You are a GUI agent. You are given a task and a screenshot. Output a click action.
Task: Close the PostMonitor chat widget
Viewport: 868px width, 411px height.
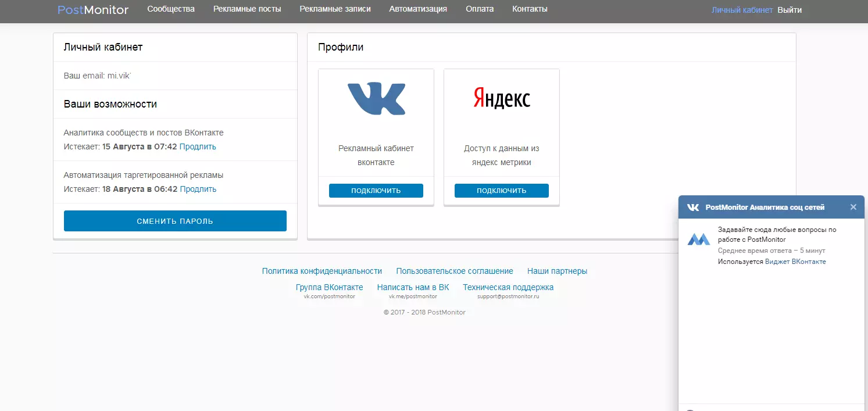pyautogui.click(x=853, y=207)
